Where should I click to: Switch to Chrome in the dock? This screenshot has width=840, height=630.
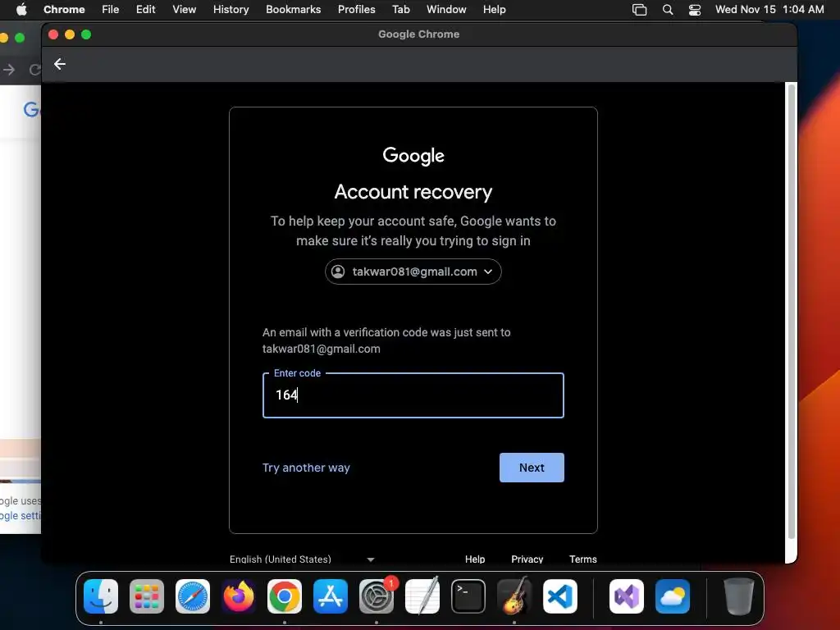click(285, 596)
